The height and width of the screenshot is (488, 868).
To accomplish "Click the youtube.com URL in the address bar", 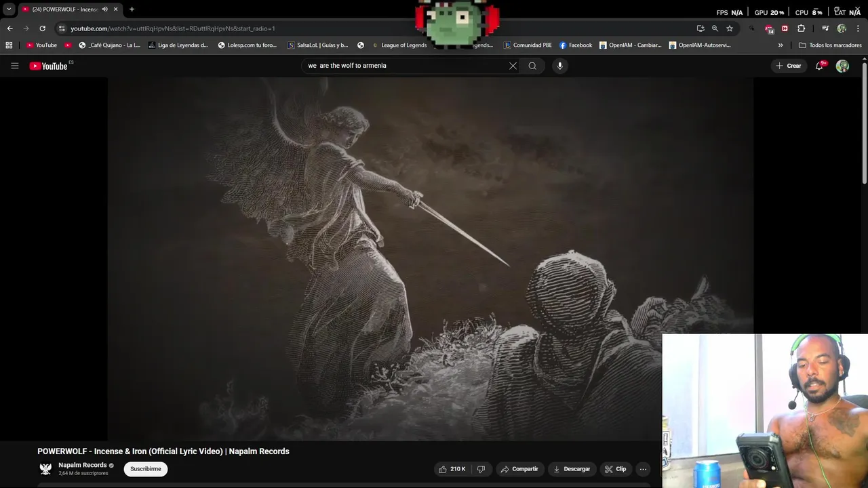I will 173,28.
